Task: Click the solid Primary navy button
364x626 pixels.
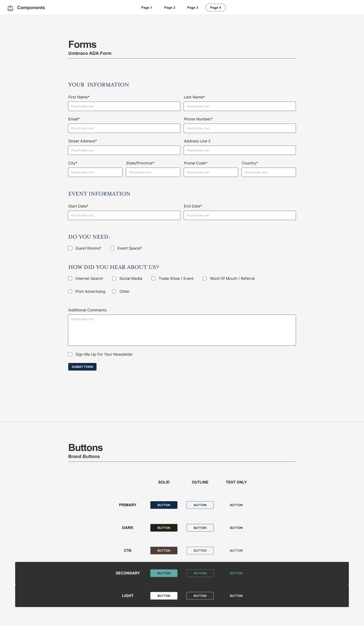Action: (164, 505)
